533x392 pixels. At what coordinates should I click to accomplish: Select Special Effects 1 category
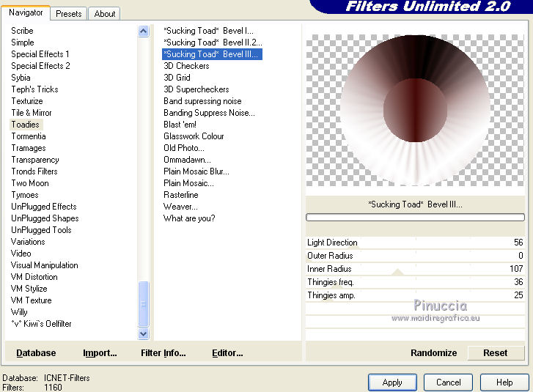pyautogui.click(x=40, y=54)
